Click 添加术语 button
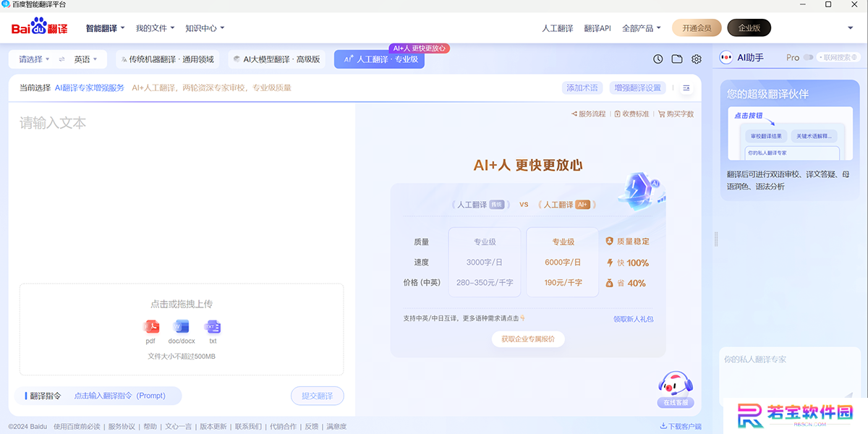Image resolution: width=868 pixels, height=434 pixels. (x=582, y=88)
